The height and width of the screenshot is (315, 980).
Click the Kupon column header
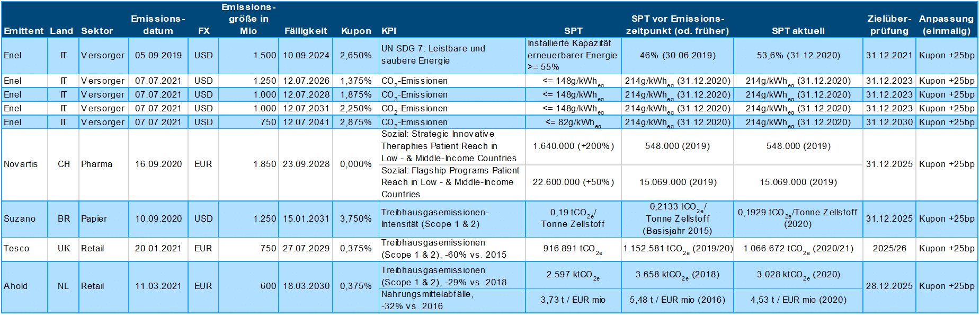356,31
